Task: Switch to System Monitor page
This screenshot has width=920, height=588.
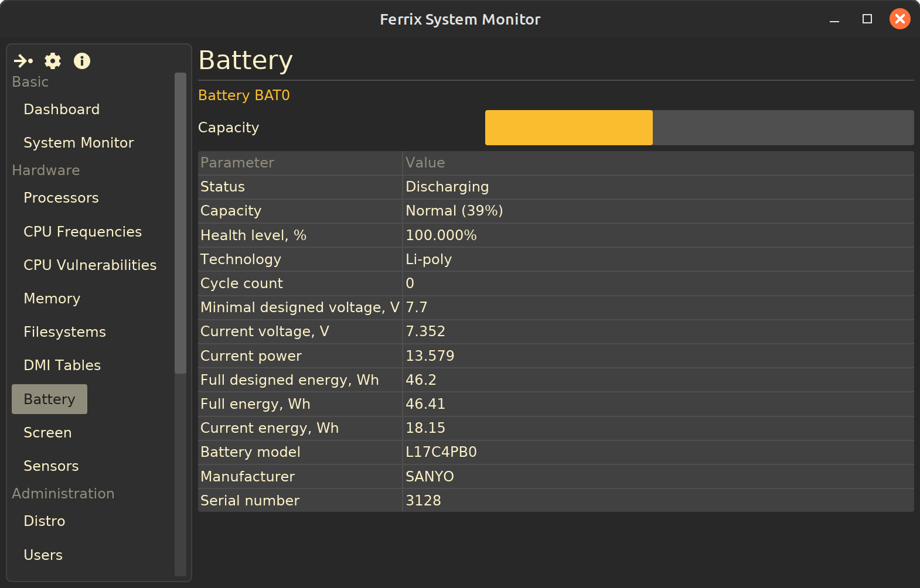Action: pos(79,143)
